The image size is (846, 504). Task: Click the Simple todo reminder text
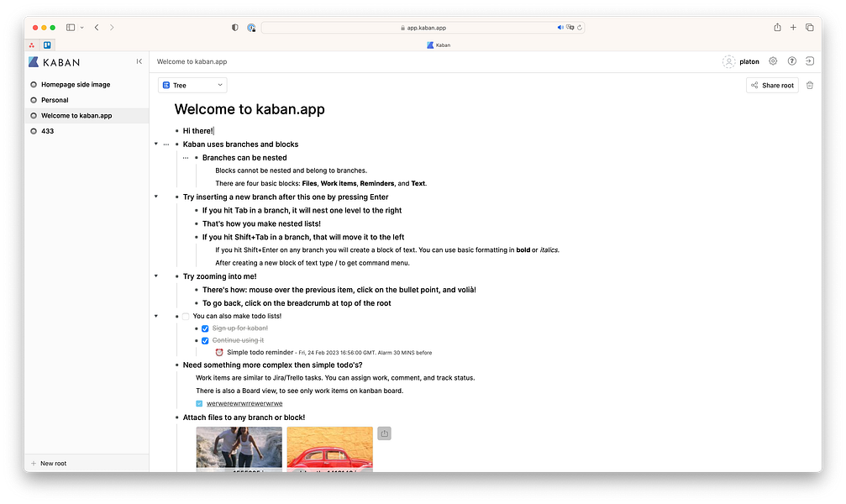point(260,352)
